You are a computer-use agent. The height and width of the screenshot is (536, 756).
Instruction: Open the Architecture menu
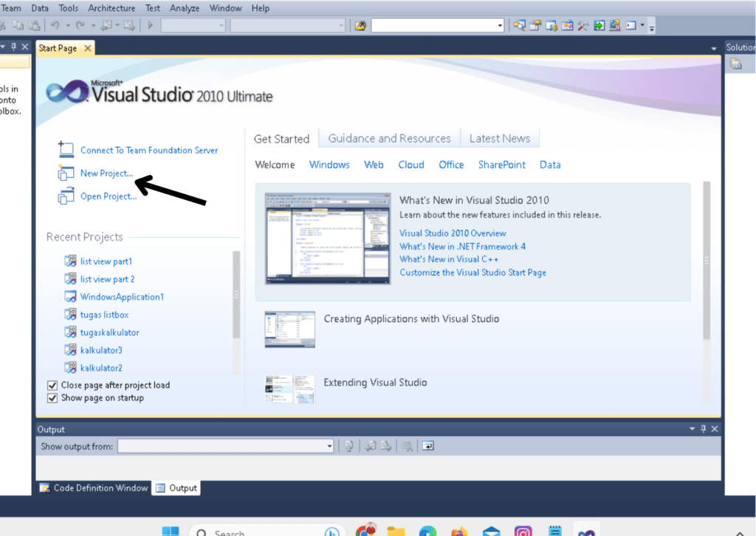[111, 8]
